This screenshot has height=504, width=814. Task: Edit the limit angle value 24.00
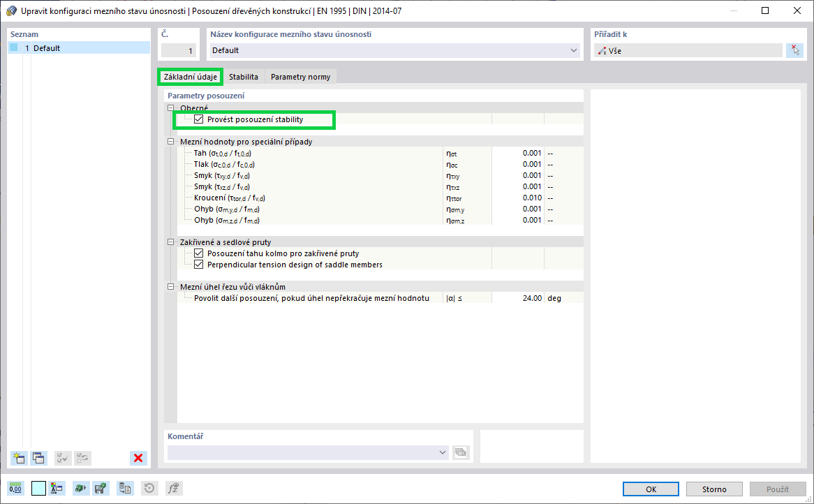[517, 299]
